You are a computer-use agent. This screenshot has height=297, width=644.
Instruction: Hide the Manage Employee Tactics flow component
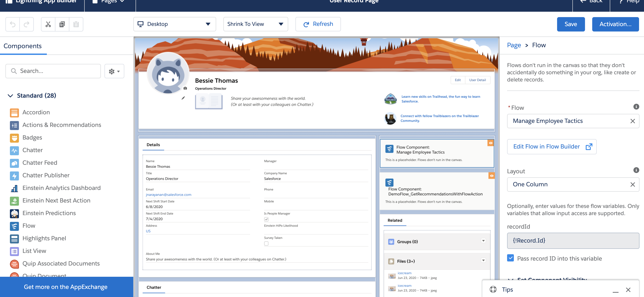pos(490,143)
